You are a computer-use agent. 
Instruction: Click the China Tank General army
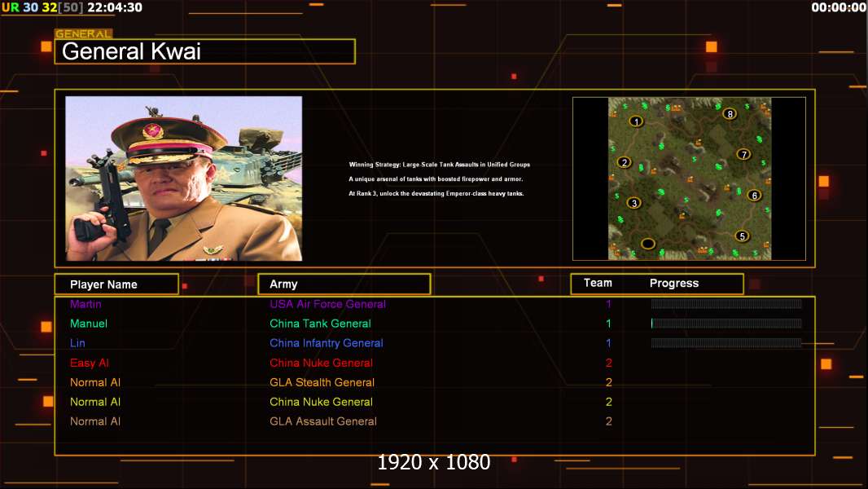coord(321,324)
